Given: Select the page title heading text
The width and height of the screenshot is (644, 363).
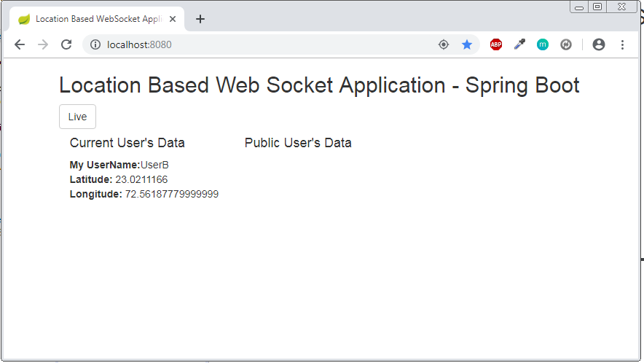Looking at the screenshot, I should (x=319, y=85).
